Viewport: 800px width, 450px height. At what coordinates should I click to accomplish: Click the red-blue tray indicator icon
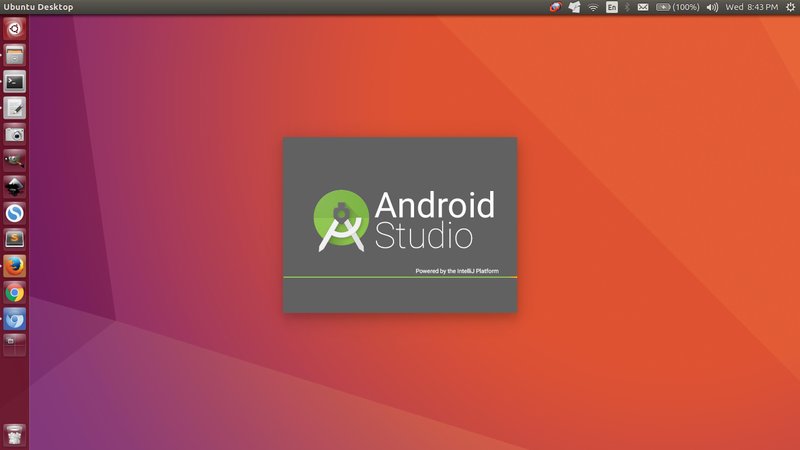pos(555,7)
